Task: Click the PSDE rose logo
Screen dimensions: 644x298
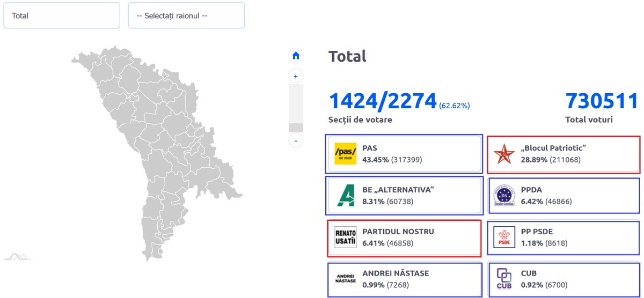Action: click(504, 237)
